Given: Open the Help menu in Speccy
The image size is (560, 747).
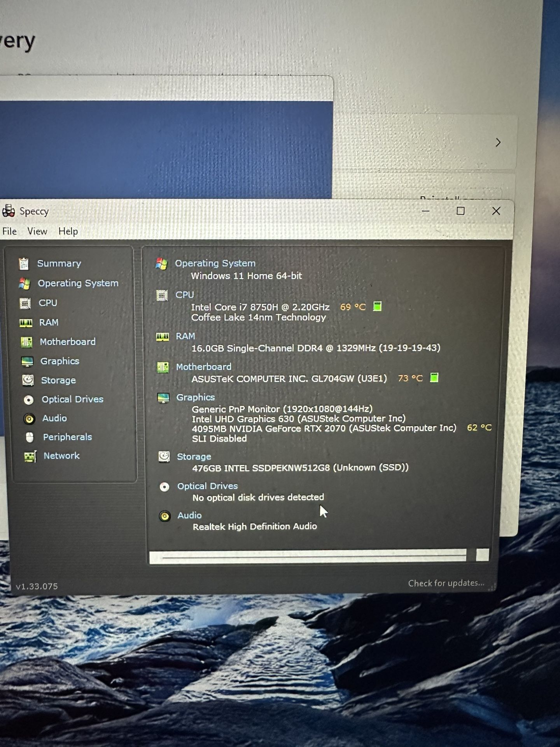Looking at the screenshot, I should [x=68, y=231].
